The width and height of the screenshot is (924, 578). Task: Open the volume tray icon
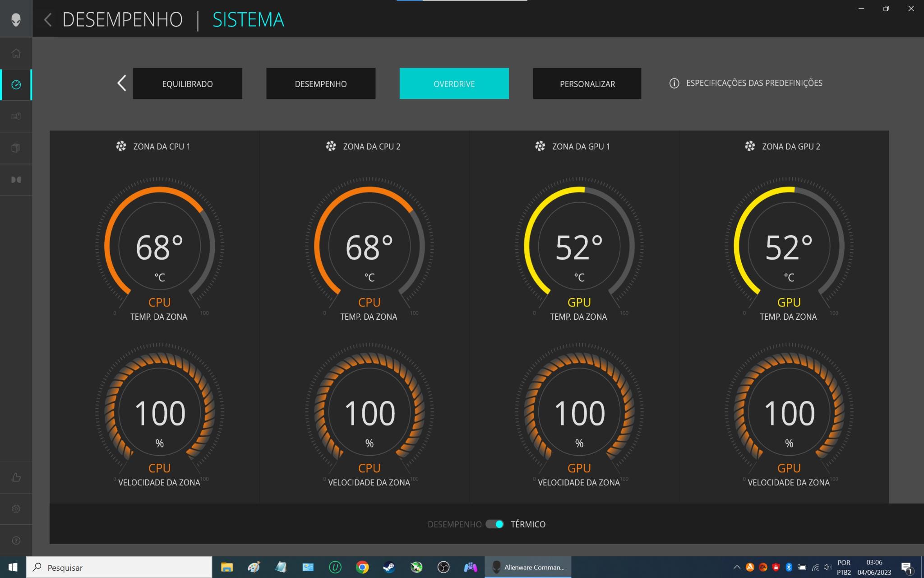827,567
